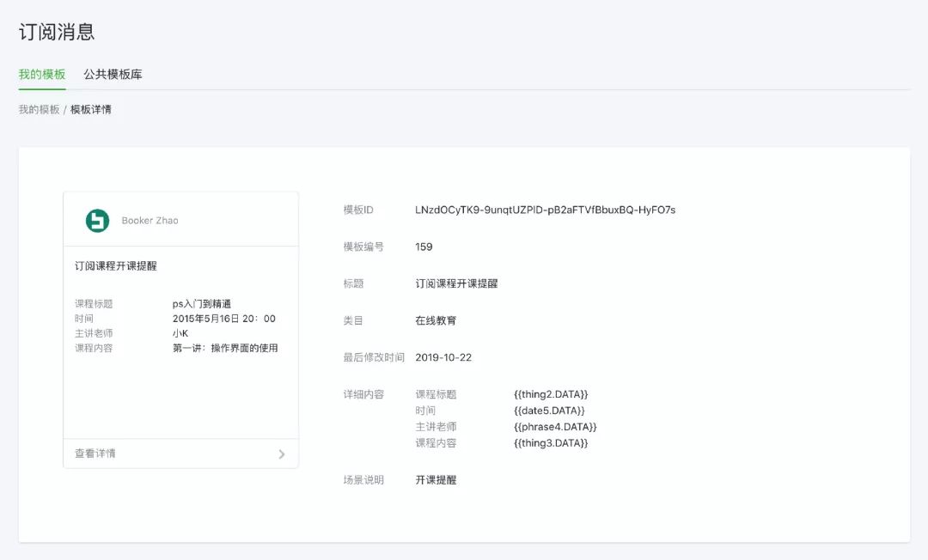This screenshot has height=560, width=928.
Task: Select the title 订阅课程开课提醒
Action: (x=457, y=283)
